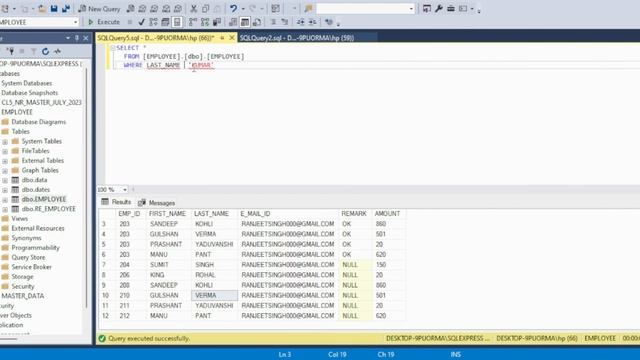Image resolution: width=640 pixels, height=360 pixels.
Task: Open Database Engine Query icon beside New Query
Action: 131,9
